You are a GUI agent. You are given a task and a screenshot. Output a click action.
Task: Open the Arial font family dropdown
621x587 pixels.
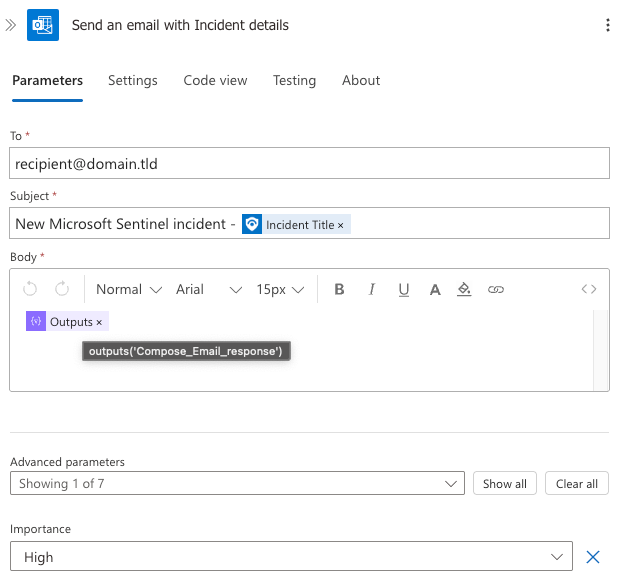click(209, 290)
